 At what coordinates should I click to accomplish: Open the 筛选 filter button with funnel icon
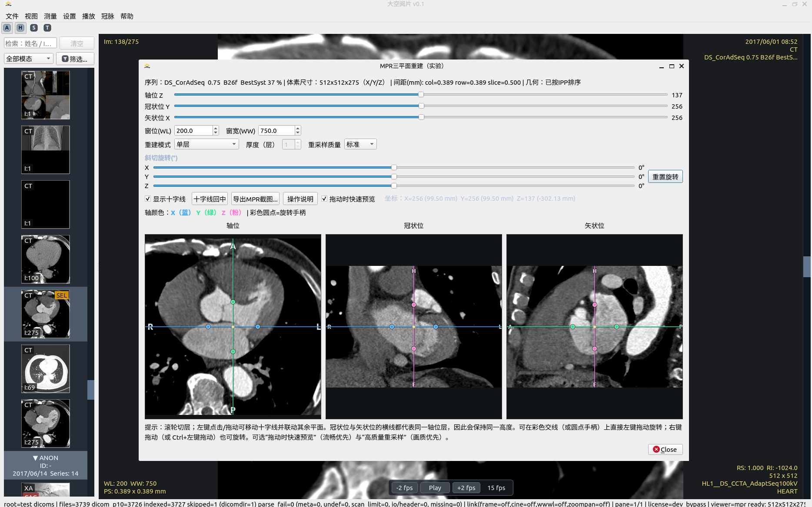75,59
